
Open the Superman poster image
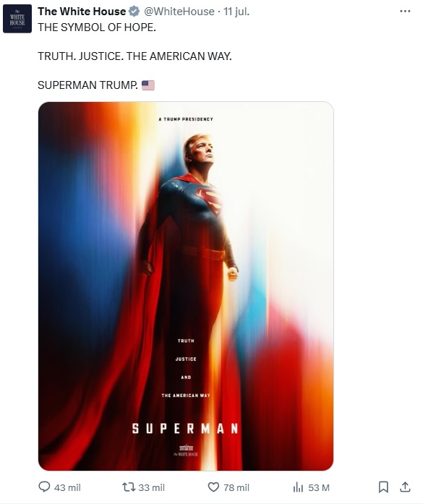coord(186,286)
